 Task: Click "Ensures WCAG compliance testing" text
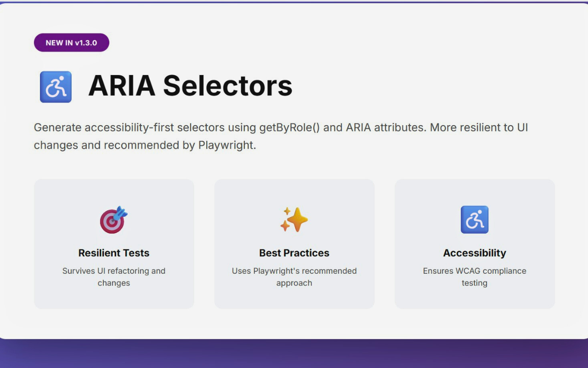coord(475,277)
